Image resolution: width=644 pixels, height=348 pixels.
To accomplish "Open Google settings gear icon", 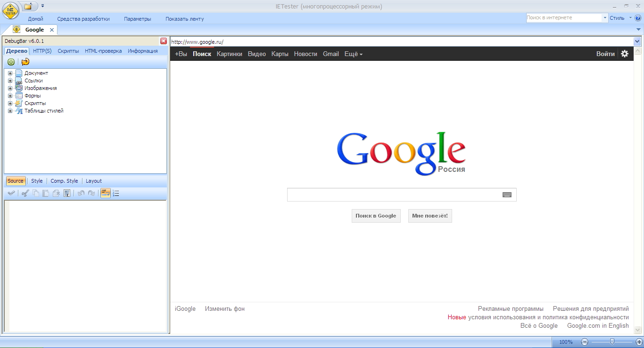I will point(625,54).
